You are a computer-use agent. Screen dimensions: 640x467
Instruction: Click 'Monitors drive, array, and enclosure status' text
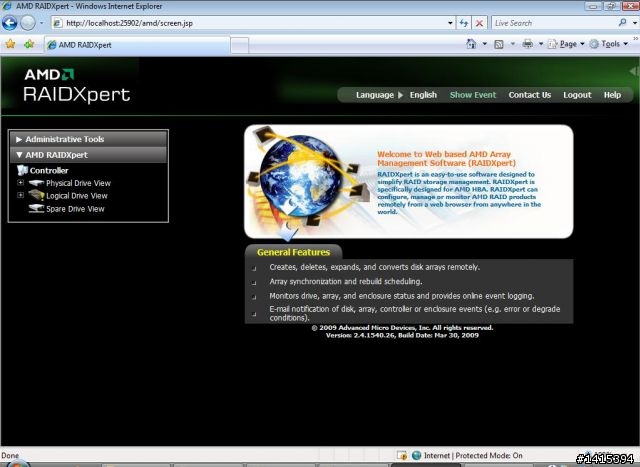[x=402, y=296]
